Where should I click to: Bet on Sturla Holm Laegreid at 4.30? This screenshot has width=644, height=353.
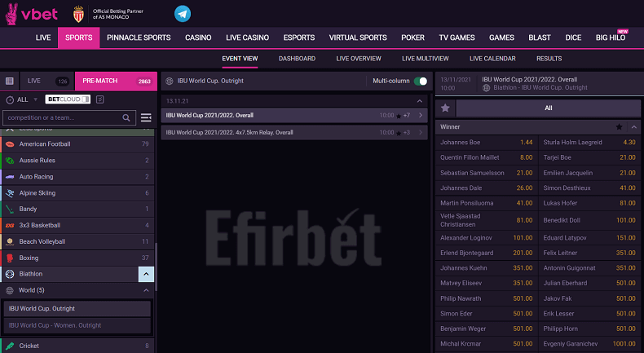(589, 142)
